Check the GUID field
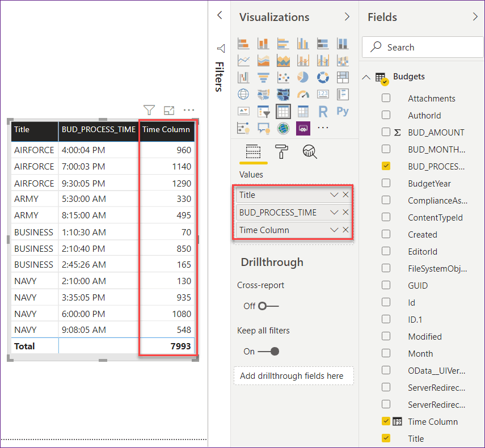 click(x=386, y=285)
